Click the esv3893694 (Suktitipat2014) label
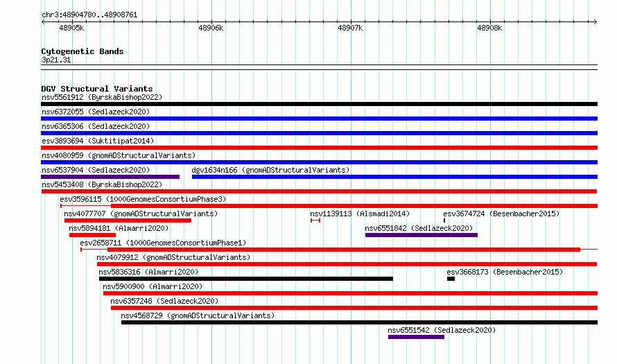Viewport: 617px width, 364px height. [x=98, y=141]
